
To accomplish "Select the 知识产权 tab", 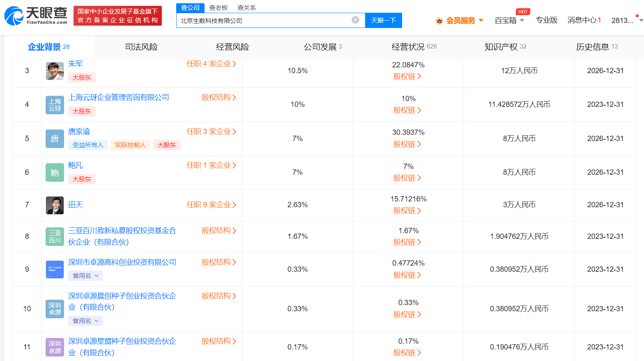I will click(505, 47).
